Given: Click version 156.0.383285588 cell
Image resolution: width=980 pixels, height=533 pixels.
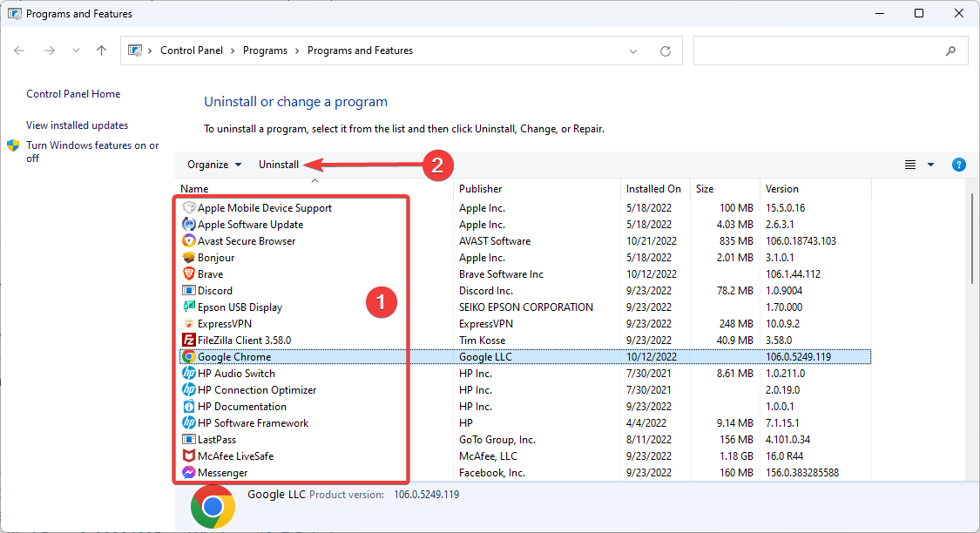Looking at the screenshot, I should 802,472.
